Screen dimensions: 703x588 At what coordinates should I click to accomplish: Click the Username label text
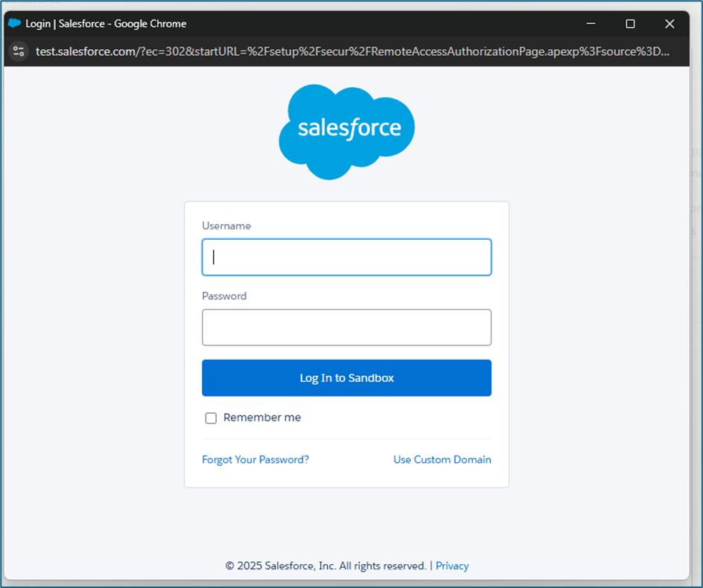(x=226, y=226)
